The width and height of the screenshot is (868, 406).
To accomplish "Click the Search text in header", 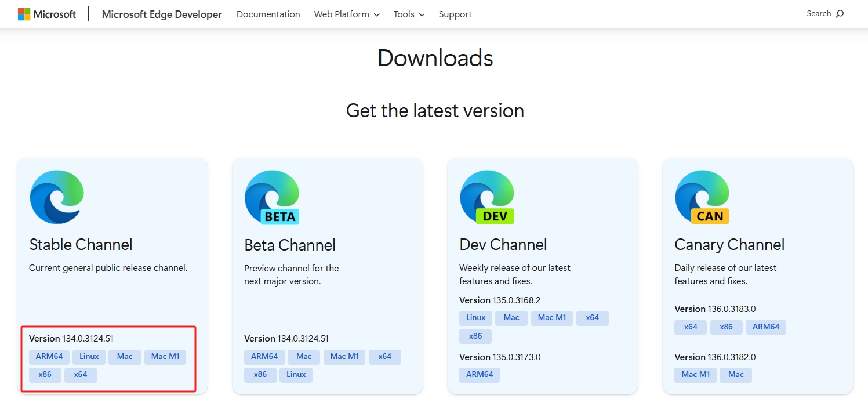I will [819, 13].
